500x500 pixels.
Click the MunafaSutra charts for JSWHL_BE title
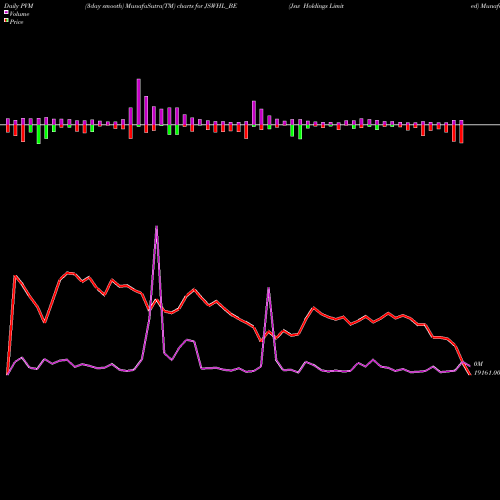click(x=161, y=6)
